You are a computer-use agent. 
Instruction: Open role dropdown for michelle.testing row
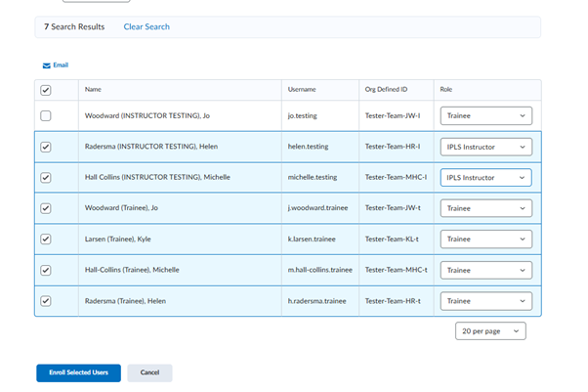tap(486, 178)
